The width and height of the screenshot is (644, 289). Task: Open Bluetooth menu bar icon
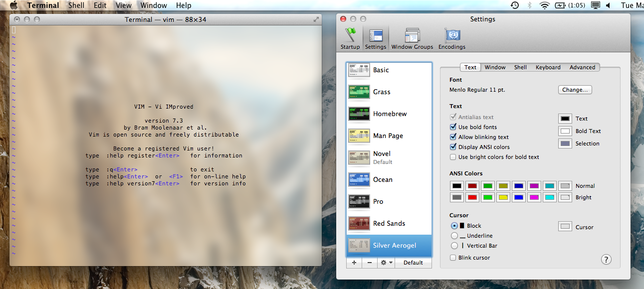529,5
